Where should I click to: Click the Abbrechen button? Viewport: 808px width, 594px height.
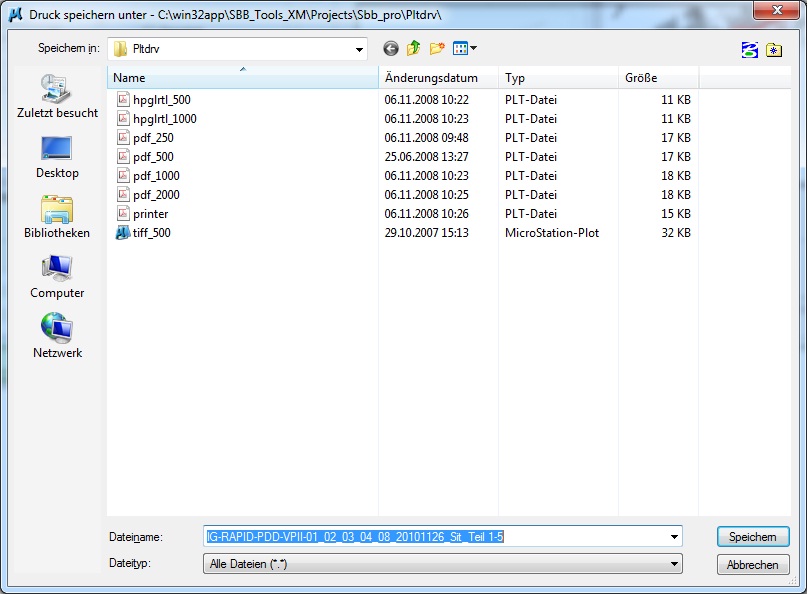click(x=753, y=565)
